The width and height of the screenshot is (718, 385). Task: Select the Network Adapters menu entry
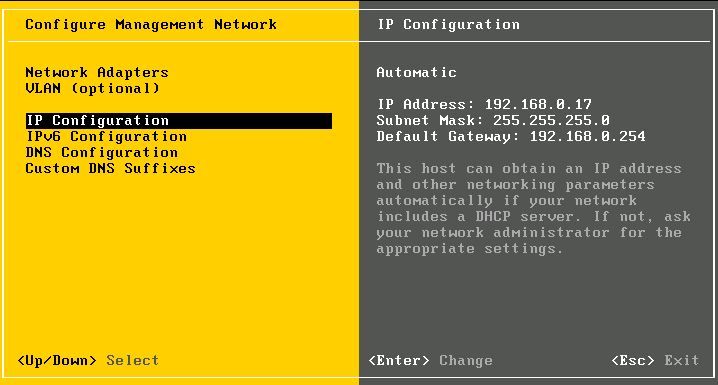pos(97,72)
